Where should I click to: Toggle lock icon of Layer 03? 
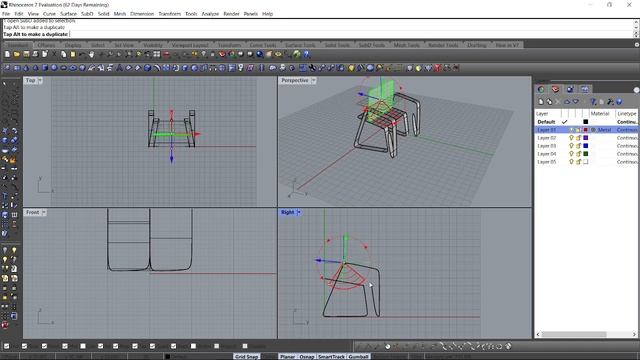pos(578,146)
